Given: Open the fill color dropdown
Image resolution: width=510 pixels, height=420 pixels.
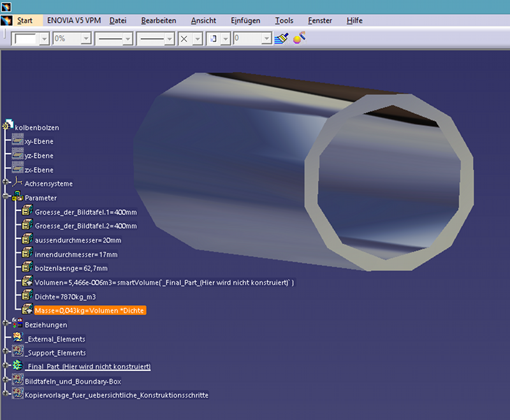Looking at the screenshot, I should [44, 39].
